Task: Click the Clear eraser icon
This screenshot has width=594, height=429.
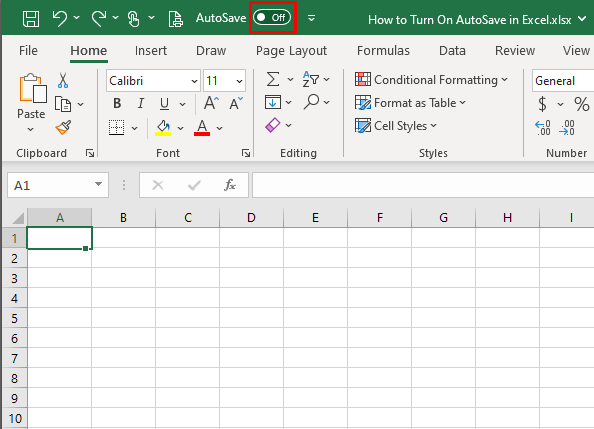Action: coord(272,125)
